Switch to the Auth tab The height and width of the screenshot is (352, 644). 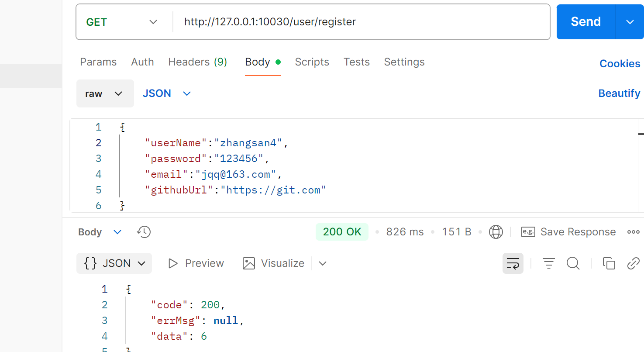142,62
